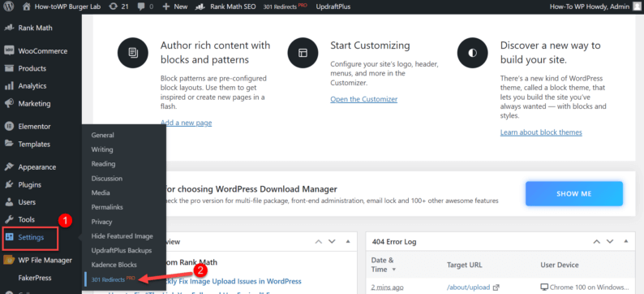Move the overview widget up

[x=318, y=241]
